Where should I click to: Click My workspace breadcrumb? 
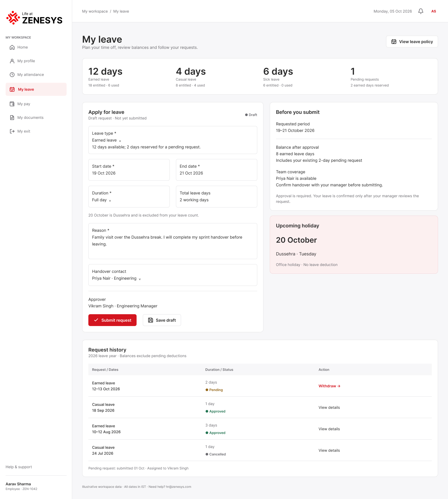click(x=95, y=11)
